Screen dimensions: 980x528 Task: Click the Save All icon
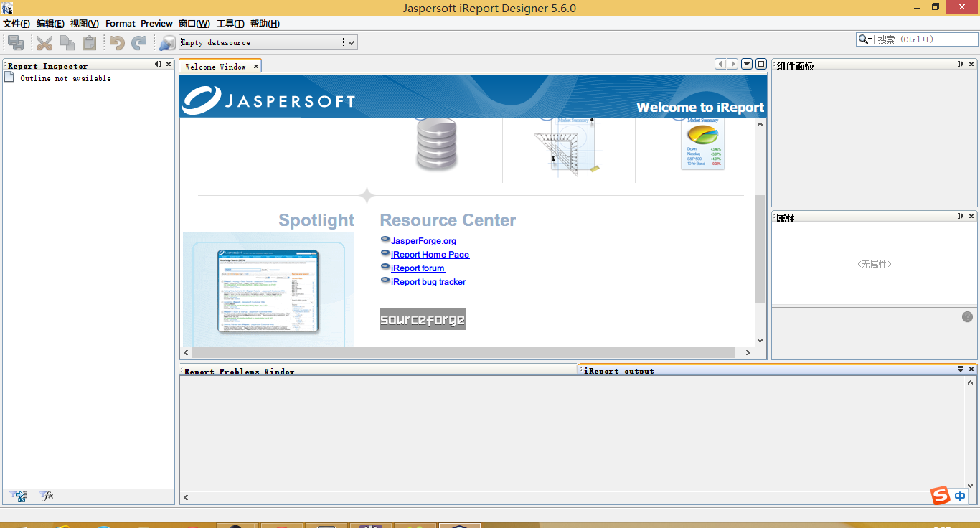(x=15, y=43)
